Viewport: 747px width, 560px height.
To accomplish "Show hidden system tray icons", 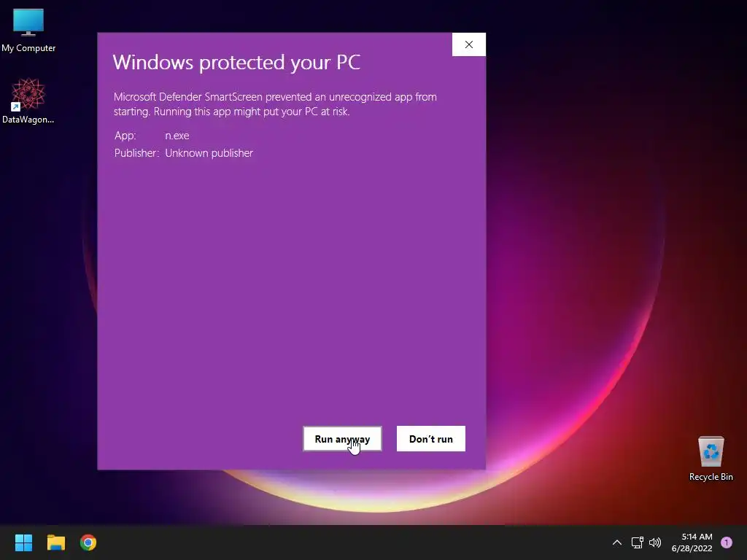I will pyautogui.click(x=617, y=542).
